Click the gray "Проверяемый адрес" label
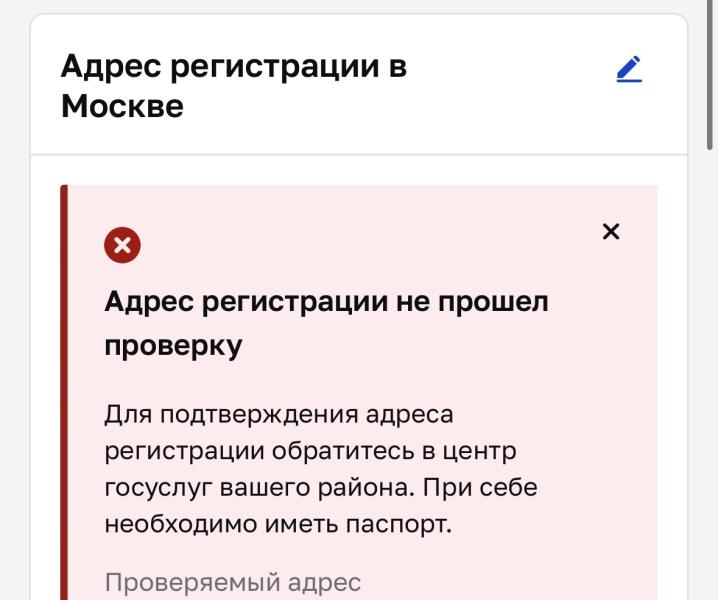 (x=233, y=583)
